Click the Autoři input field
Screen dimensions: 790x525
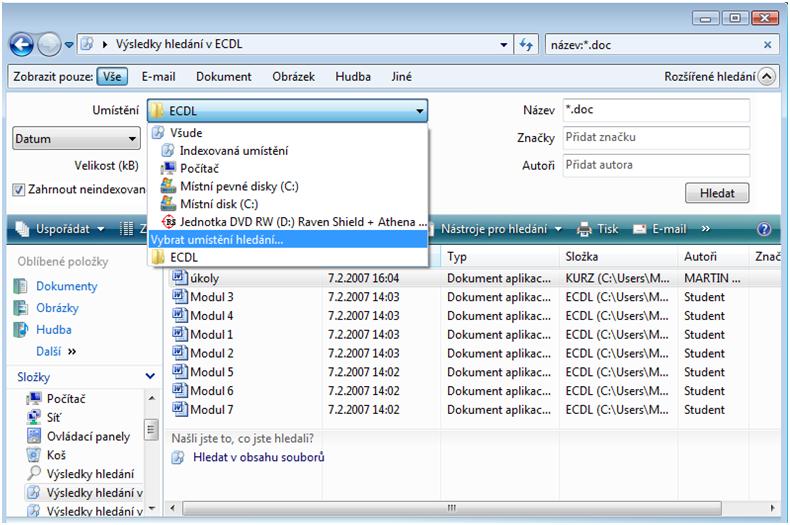click(x=656, y=165)
